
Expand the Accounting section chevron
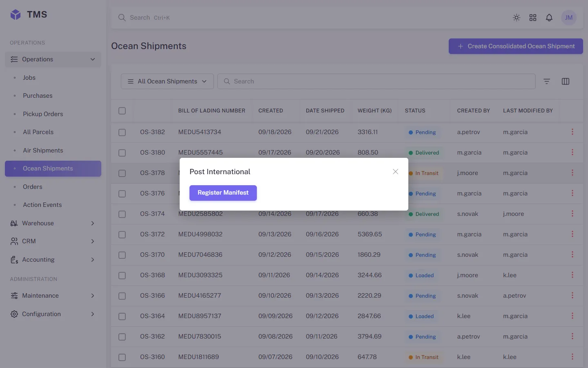click(93, 260)
